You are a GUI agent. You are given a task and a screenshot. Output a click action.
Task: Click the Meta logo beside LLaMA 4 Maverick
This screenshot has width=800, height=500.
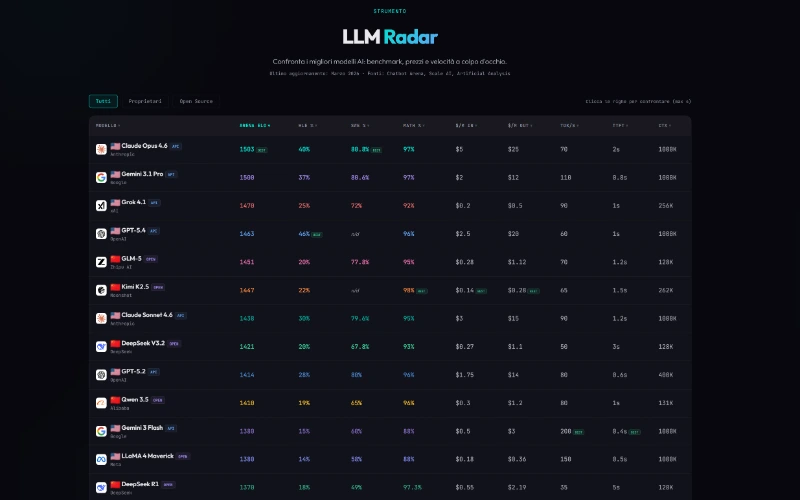point(101,459)
